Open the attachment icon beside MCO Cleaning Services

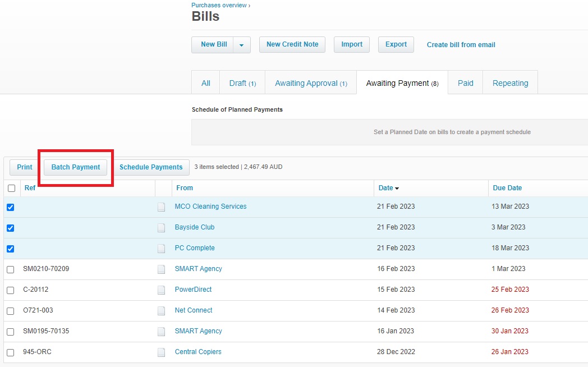162,207
